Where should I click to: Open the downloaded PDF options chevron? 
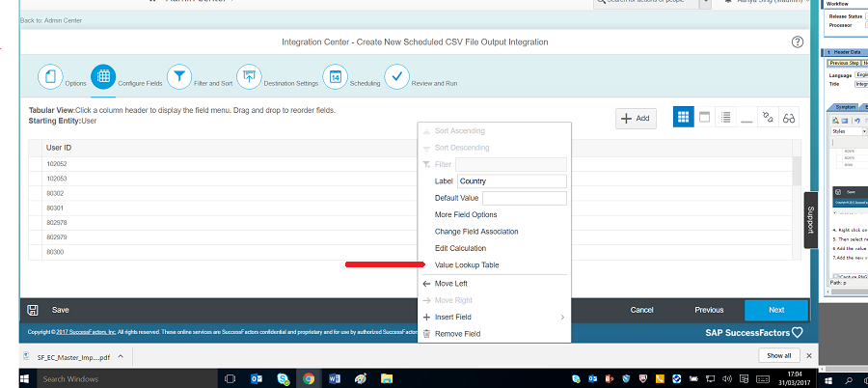click(x=121, y=356)
